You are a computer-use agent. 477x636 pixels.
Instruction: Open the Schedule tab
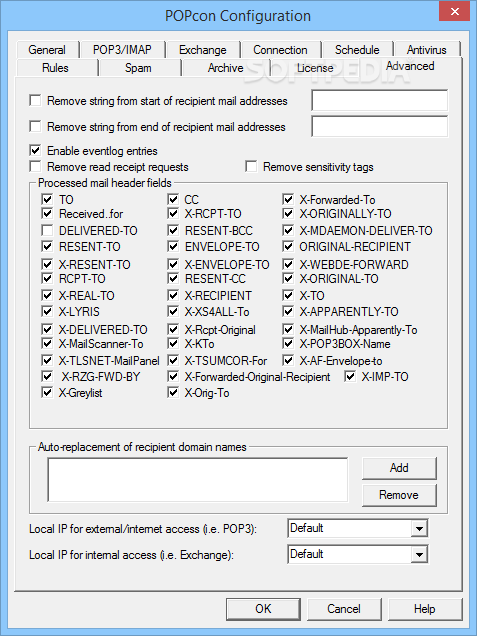[x=357, y=50]
